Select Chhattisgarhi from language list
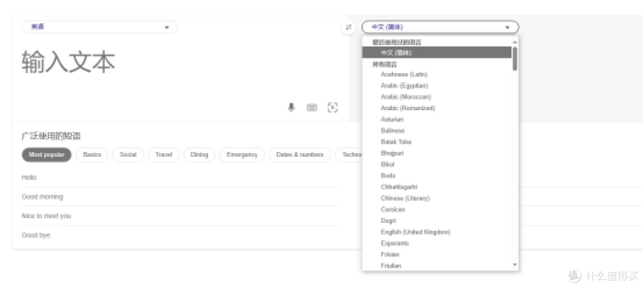Image resolution: width=644 pixels, height=289 pixels. click(x=399, y=187)
